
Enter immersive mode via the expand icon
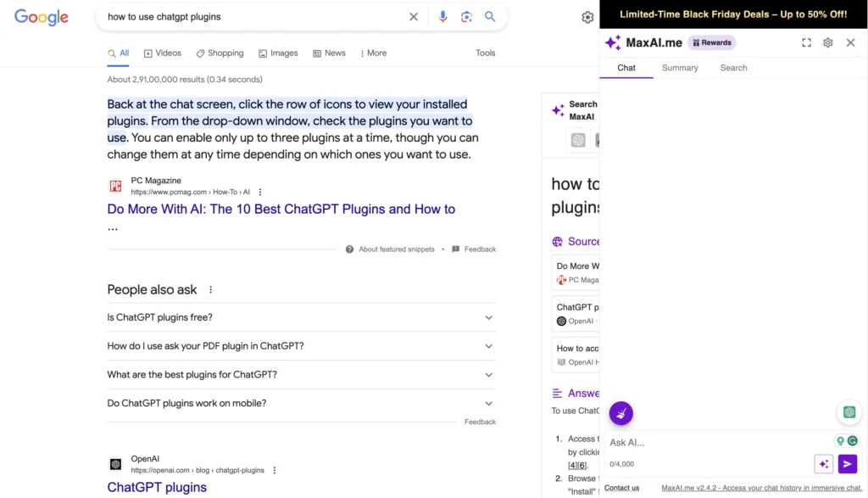point(806,42)
